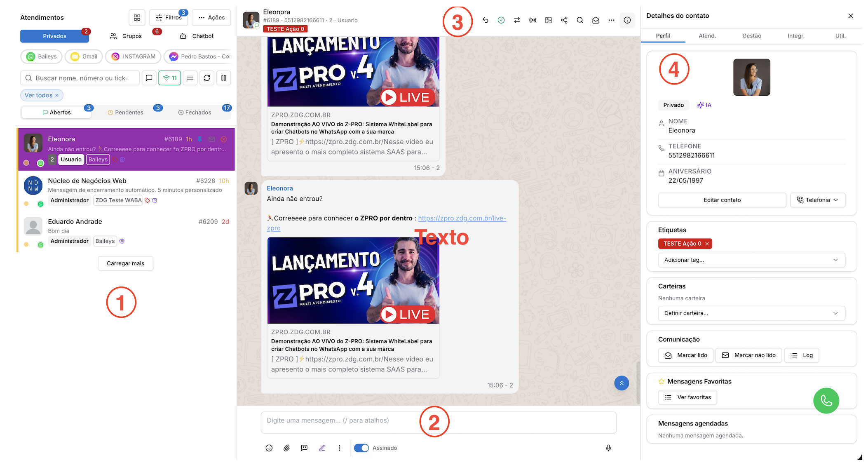Switch to the Chatbot tab
Viewport: 868px width, 465px height.
pos(197,36)
